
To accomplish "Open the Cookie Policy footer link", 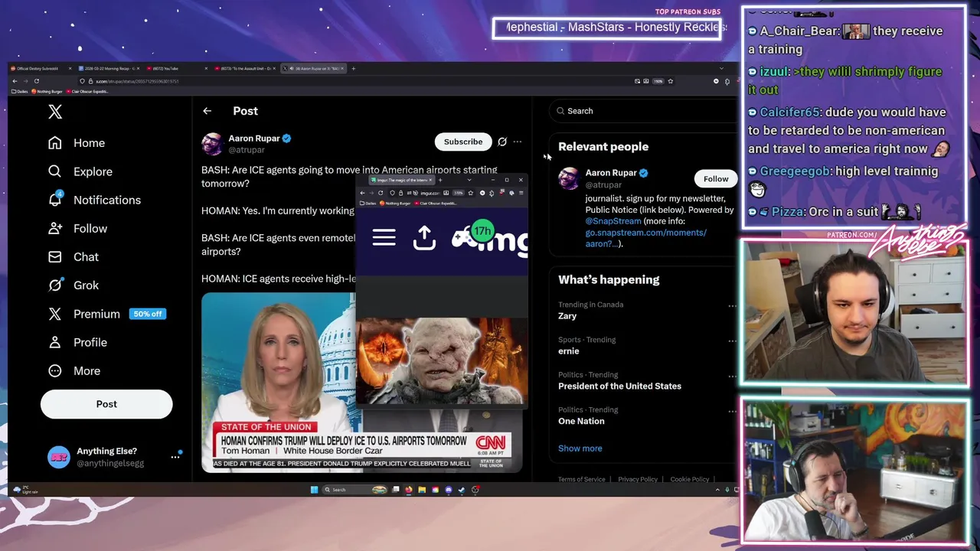I will [x=690, y=479].
